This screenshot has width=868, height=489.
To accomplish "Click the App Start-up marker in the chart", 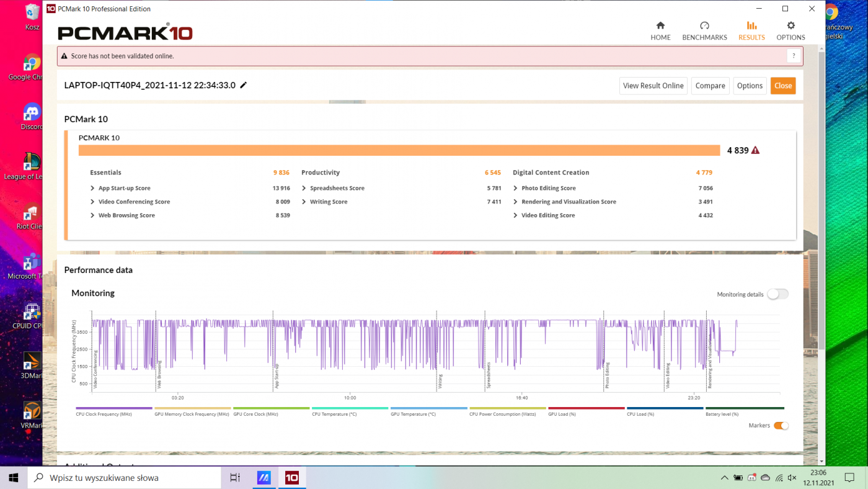I will (277, 376).
